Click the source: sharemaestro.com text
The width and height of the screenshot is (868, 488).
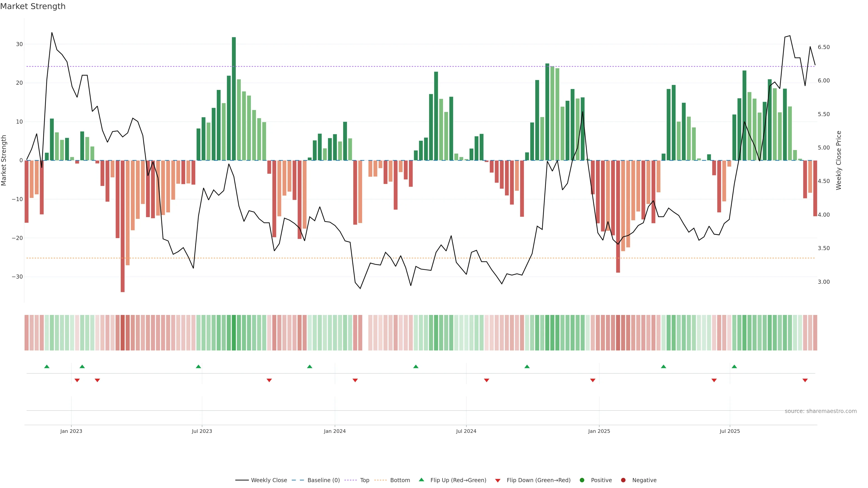821,411
